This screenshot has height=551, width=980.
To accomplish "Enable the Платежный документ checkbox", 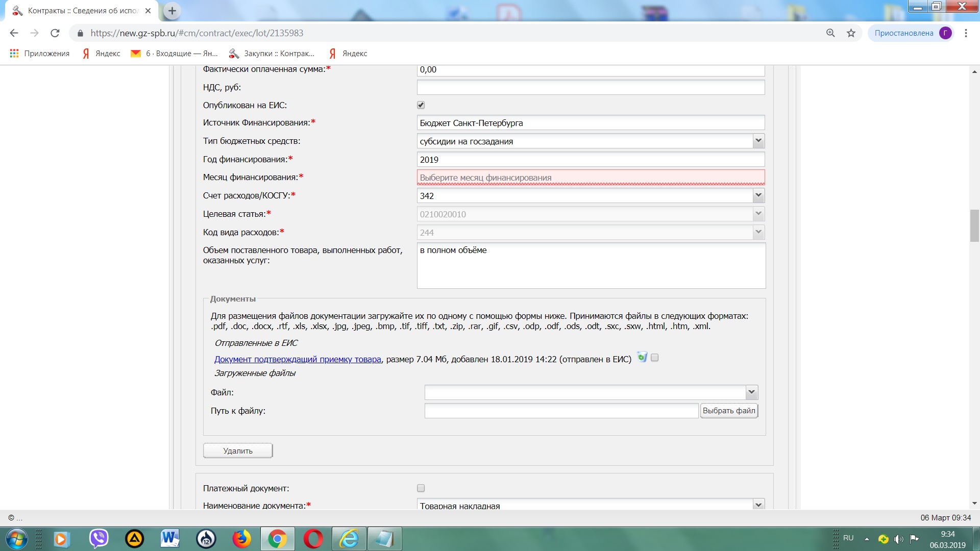I will [x=421, y=488].
